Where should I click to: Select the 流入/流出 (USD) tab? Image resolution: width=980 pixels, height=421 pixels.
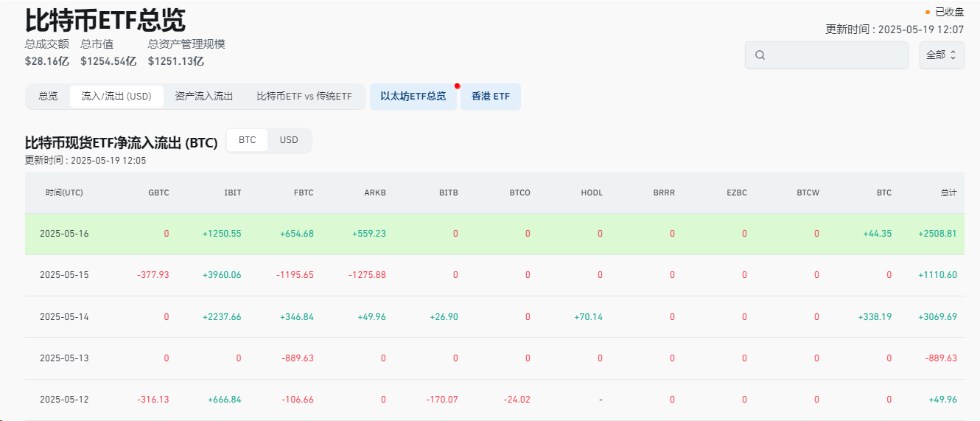(x=116, y=97)
